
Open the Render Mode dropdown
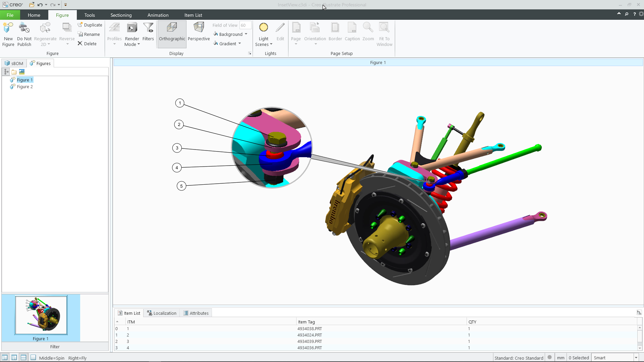click(132, 34)
